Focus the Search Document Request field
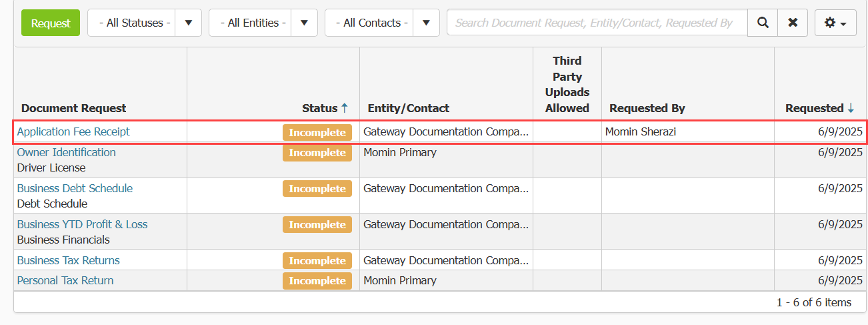 coord(597,23)
